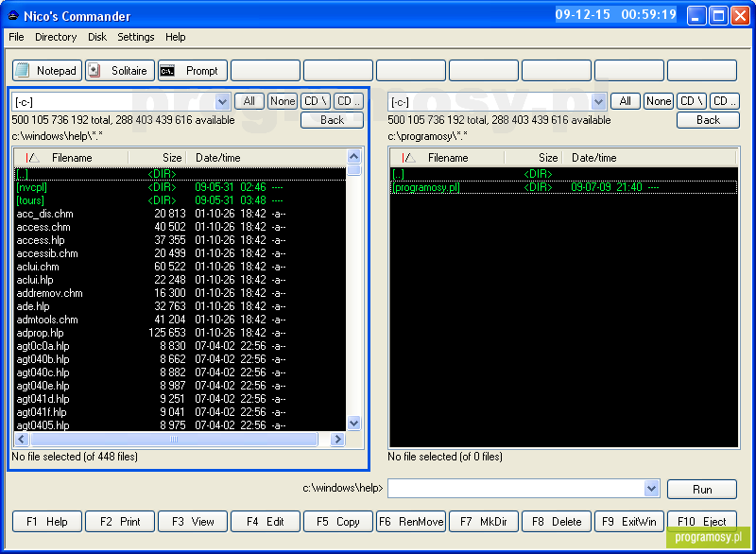Screen dimensions: 756x554
Task: Click the F10 Eject button
Action: tap(702, 522)
